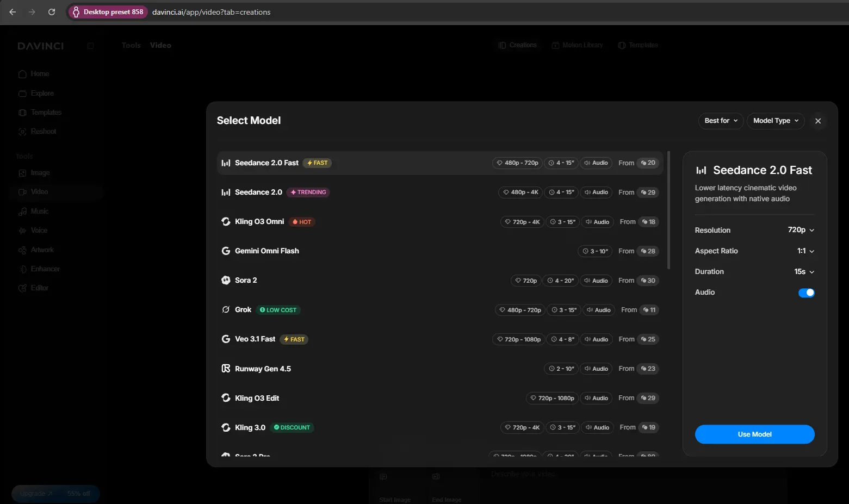Viewport: 849px width, 504px height.
Task: Click the TRENDING badge on Seedance 2.0
Action: tap(308, 192)
